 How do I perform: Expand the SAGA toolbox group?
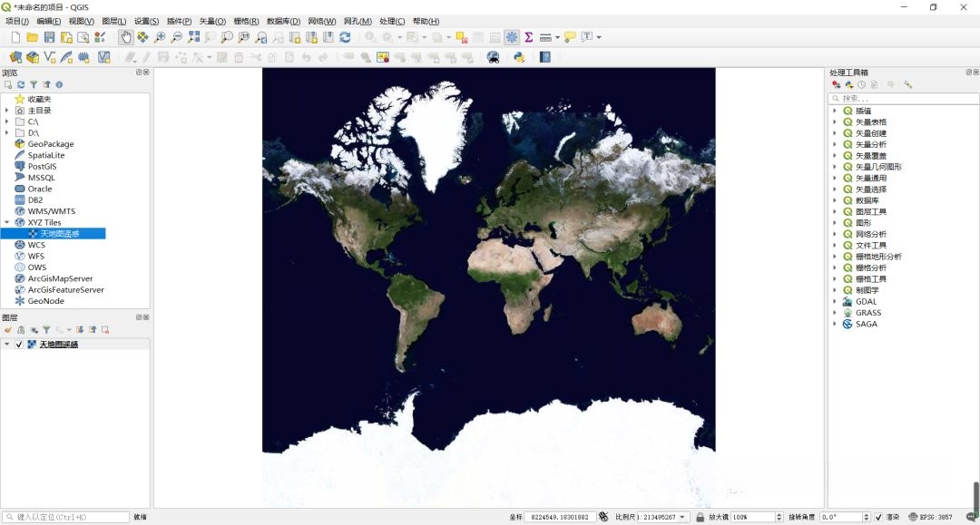click(x=835, y=324)
